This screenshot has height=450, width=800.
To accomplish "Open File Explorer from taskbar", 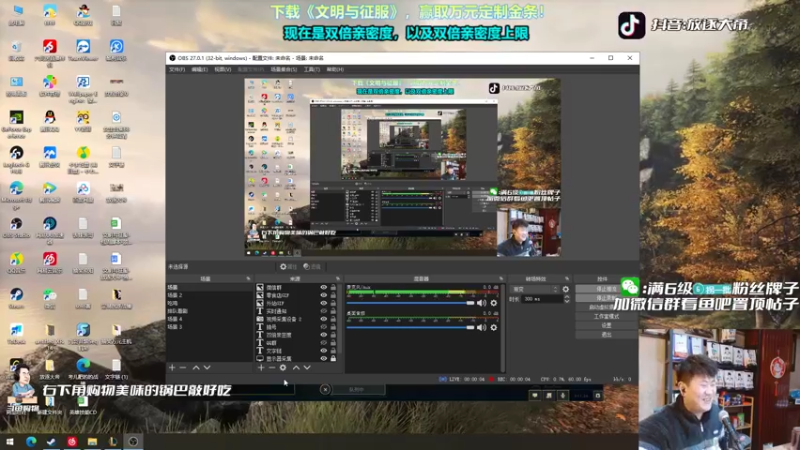I will pyautogui.click(x=92, y=442).
